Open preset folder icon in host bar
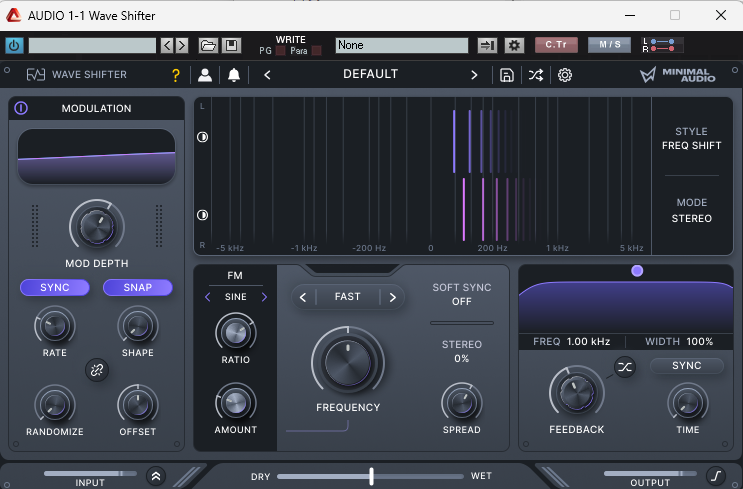 coord(208,45)
